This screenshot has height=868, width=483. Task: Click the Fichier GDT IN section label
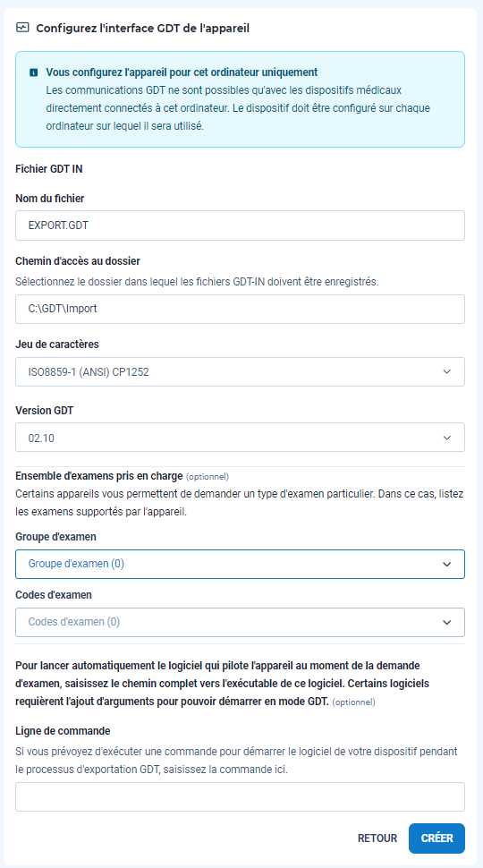pos(49,169)
